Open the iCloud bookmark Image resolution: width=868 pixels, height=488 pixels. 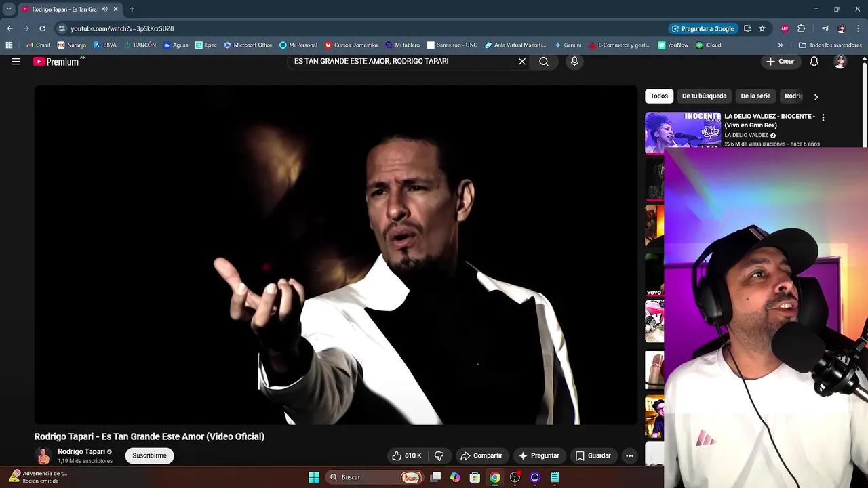[709, 45]
